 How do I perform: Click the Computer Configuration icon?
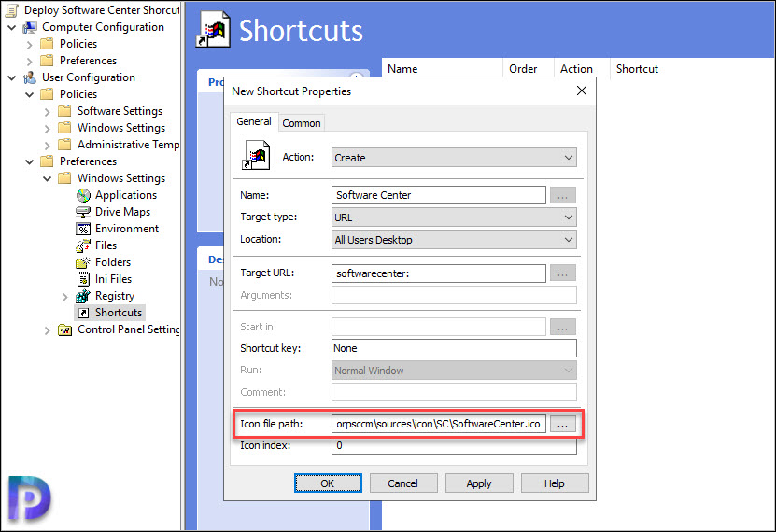click(30, 27)
